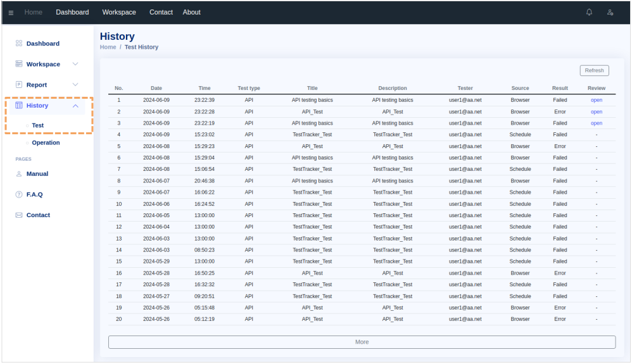
Task: Select Operation under History in sidebar
Action: [x=46, y=143]
